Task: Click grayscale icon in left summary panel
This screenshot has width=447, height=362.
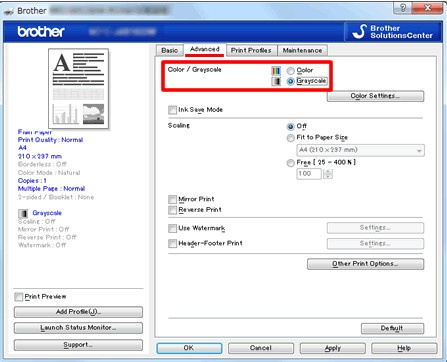Action: tap(23, 213)
